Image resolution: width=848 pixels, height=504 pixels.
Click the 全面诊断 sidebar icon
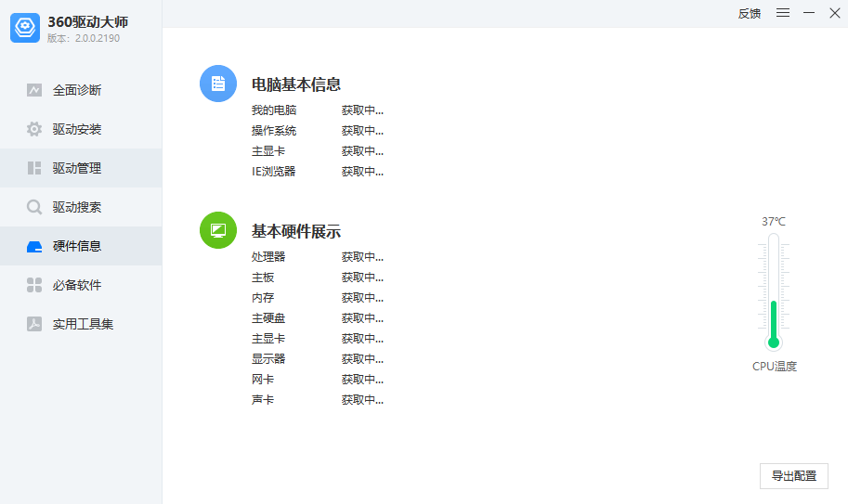(x=34, y=90)
